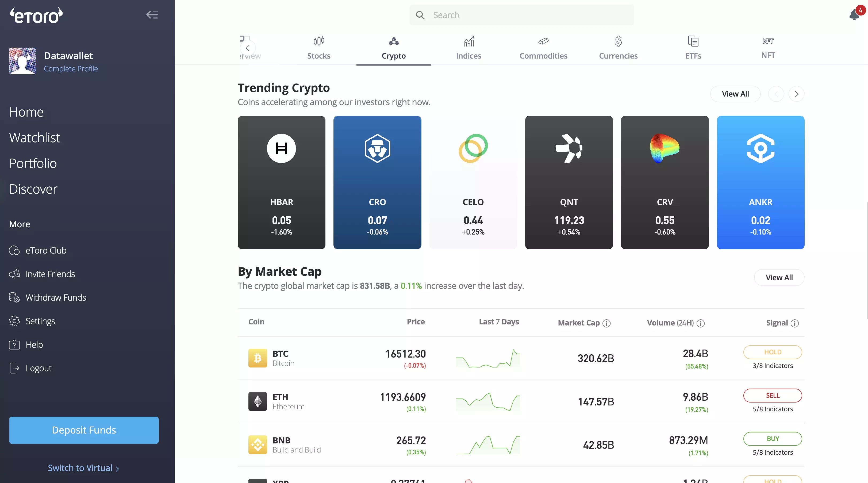The height and width of the screenshot is (483, 868).
Task: Click the Invite Friends megaphone icon
Action: pyautogui.click(x=14, y=274)
